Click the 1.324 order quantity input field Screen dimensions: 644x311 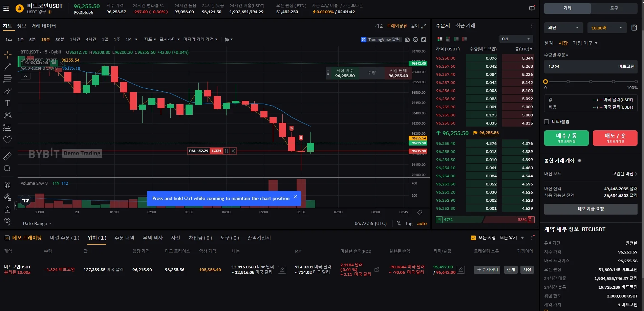pos(591,67)
